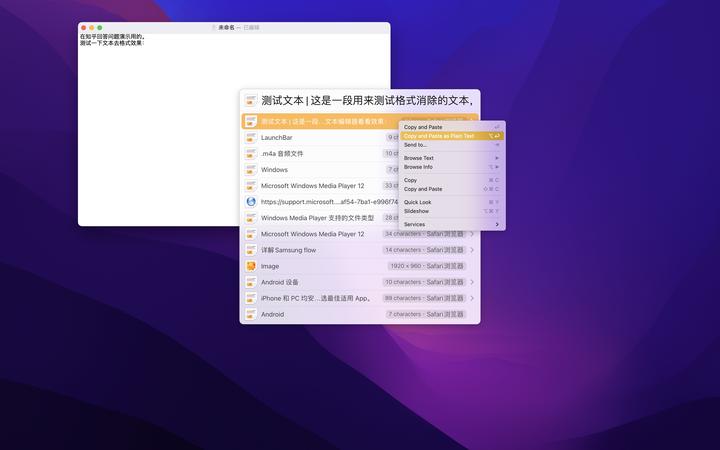720x450 pixels.
Task: Open the Services submenu
Action: pos(452,225)
